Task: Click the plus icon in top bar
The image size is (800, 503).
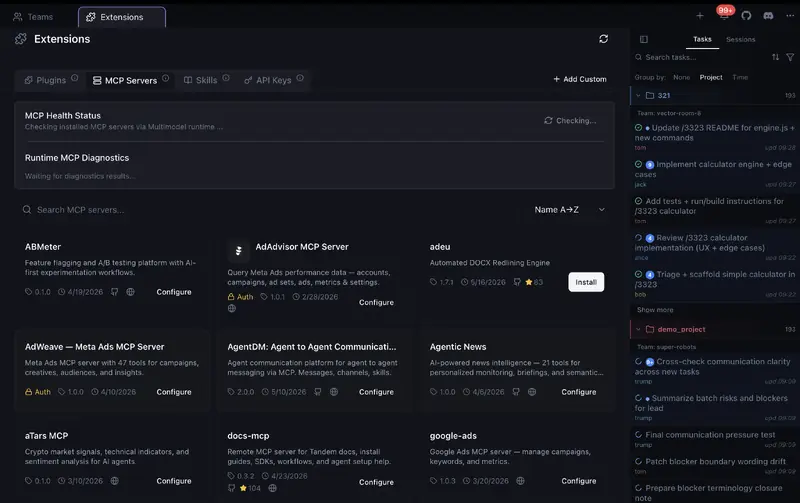Action: coord(700,16)
